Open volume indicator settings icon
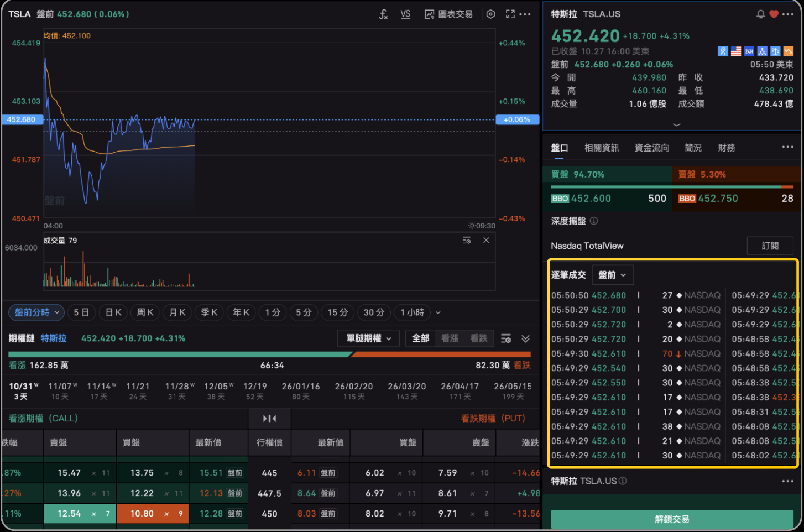The width and height of the screenshot is (804, 532). click(467, 240)
